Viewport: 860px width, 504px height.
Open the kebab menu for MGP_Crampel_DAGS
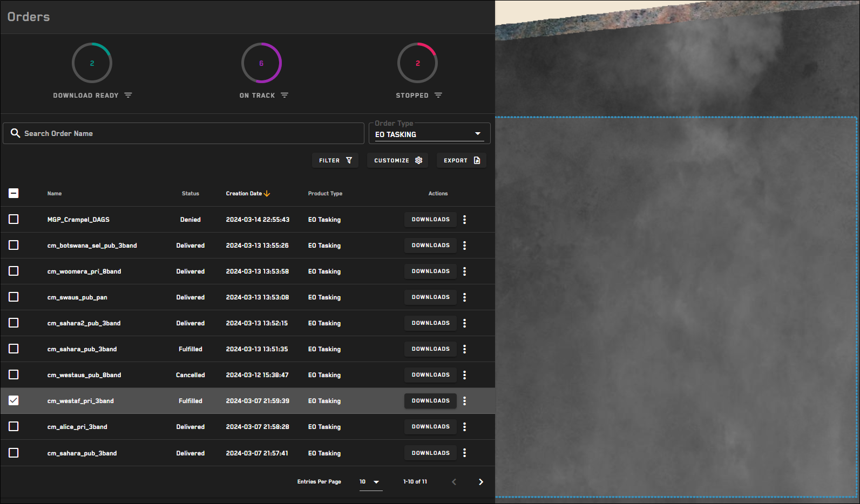click(464, 220)
